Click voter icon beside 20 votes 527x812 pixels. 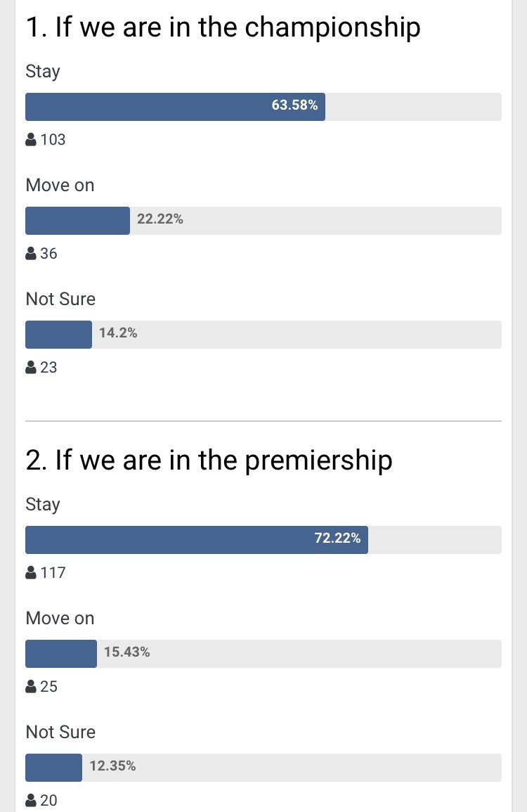click(31, 800)
